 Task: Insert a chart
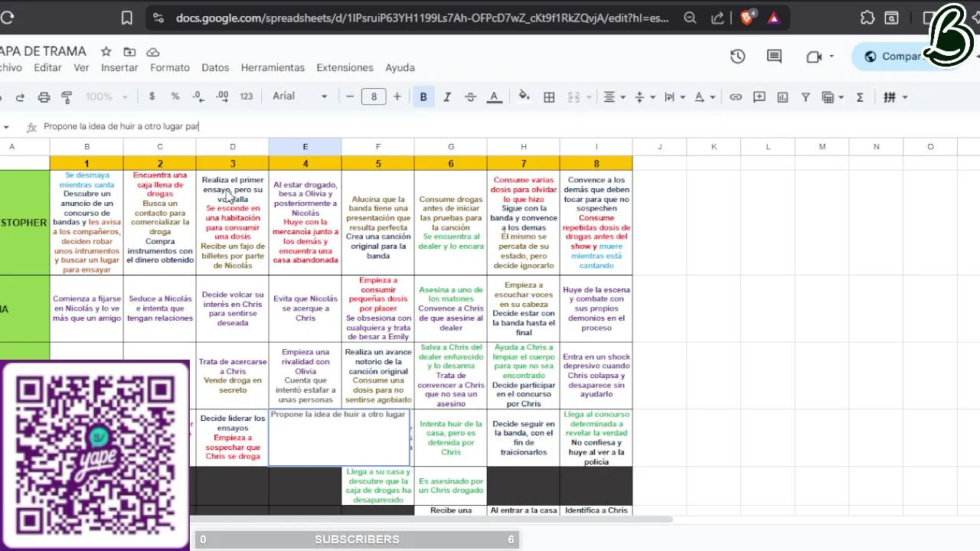(x=782, y=97)
